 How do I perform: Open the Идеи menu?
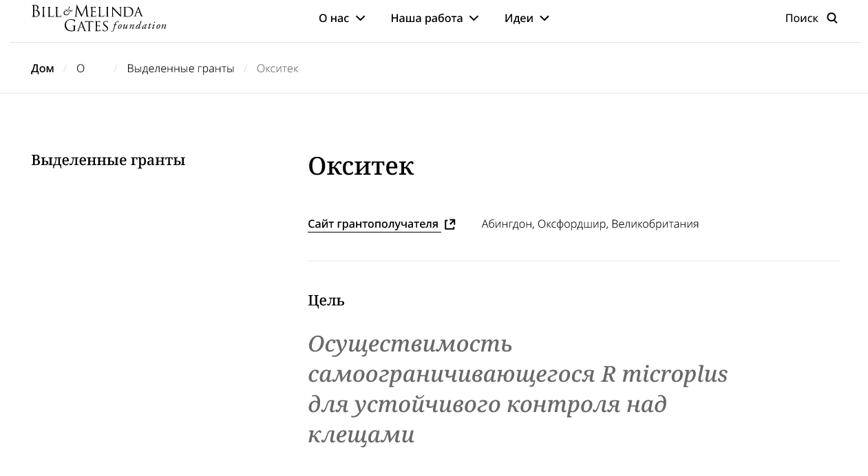(x=527, y=18)
